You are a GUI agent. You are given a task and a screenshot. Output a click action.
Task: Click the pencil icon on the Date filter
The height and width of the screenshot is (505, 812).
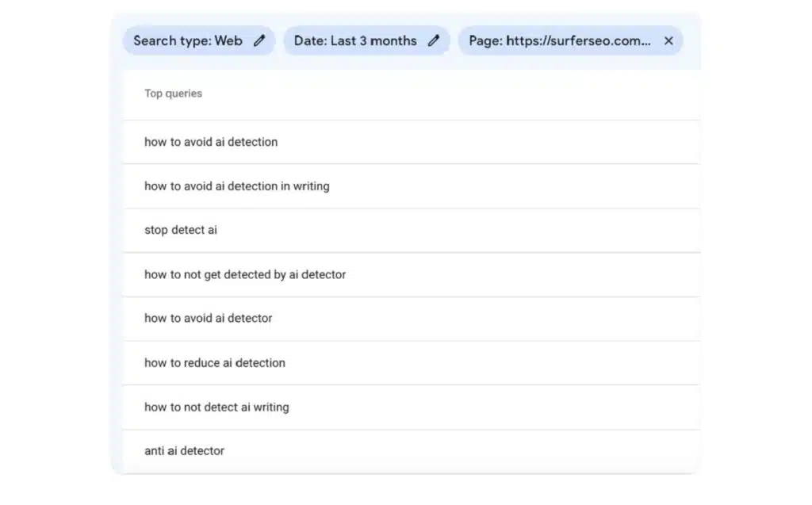[434, 40]
